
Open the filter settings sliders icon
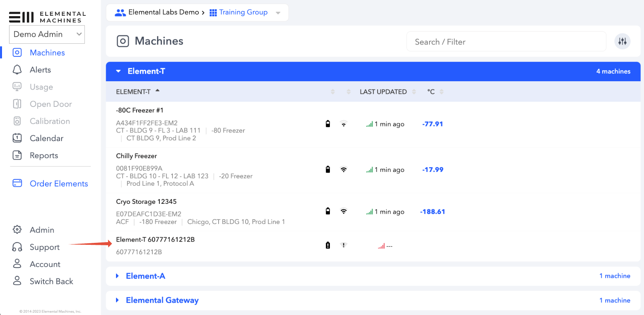622,41
